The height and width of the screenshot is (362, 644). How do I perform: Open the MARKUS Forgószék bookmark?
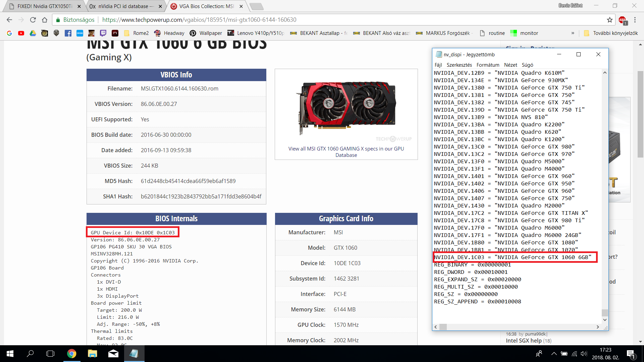coord(445,33)
